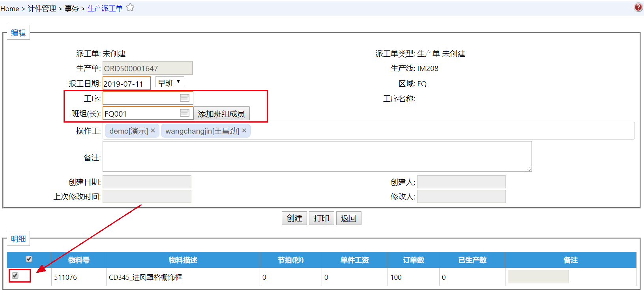The height and width of the screenshot is (292, 644).
Task: Click the 节拍(秒) column header
Action: 291,260
